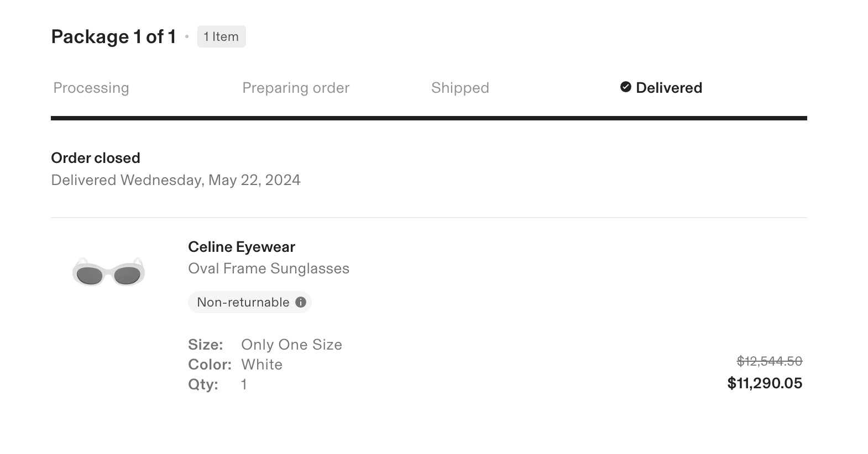This screenshot has width=868, height=454.
Task: Select the Preparing order status step
Action: click(x=296, y=88)
